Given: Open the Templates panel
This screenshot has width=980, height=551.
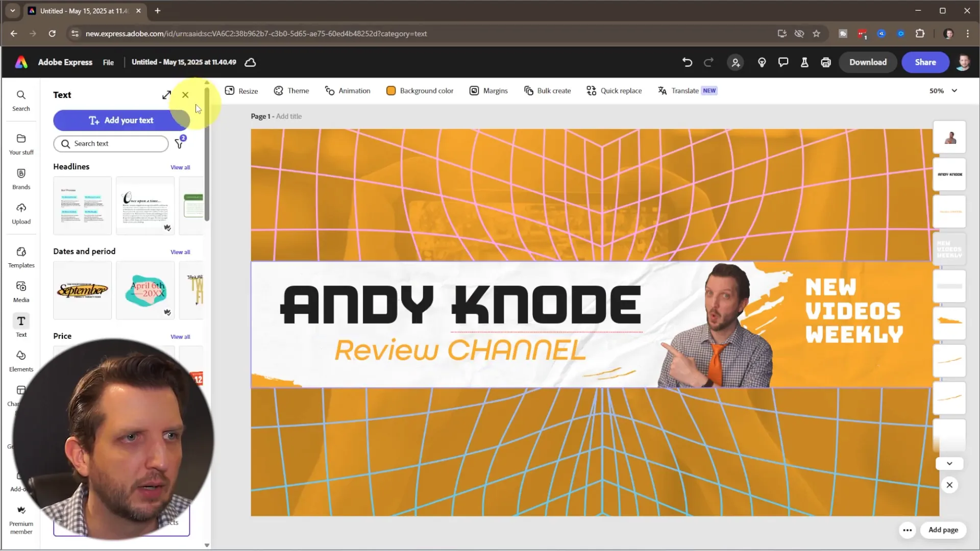Looking at the screenshot, I should [21, 258].
